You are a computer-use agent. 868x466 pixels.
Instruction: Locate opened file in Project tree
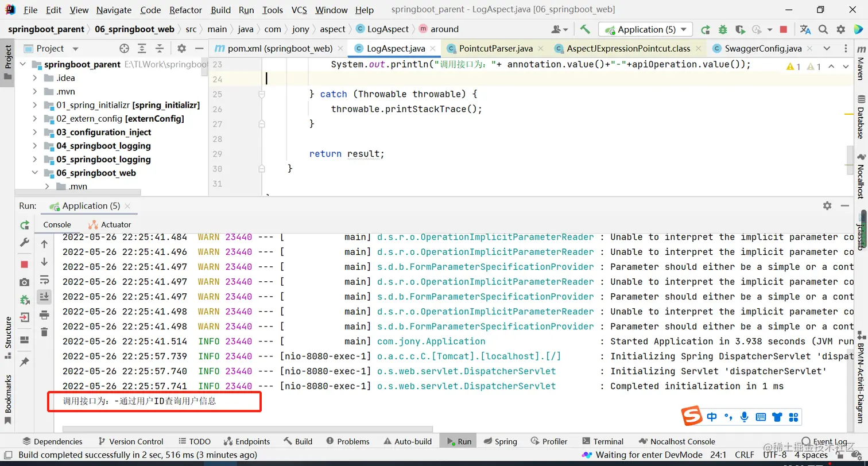click(x=124, y=49)
